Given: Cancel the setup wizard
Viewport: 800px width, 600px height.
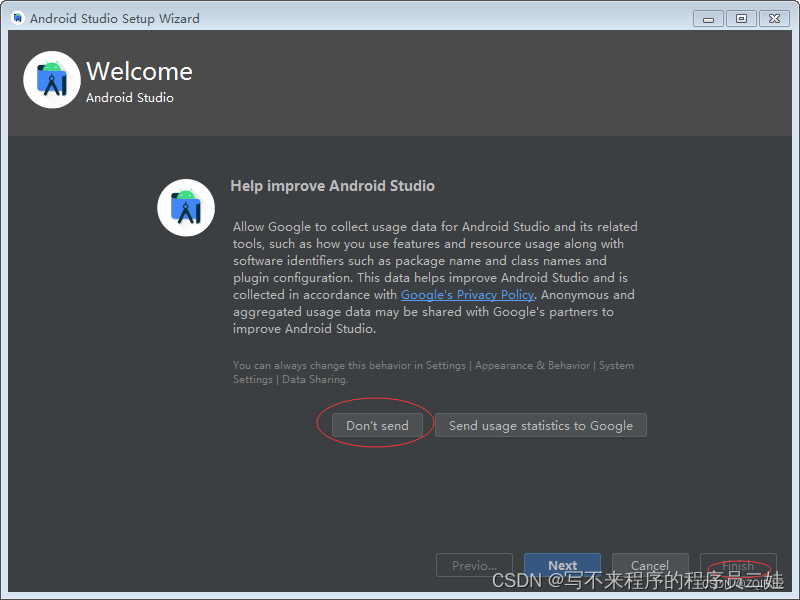Looking at the screenshot, I should coord(650,565).
